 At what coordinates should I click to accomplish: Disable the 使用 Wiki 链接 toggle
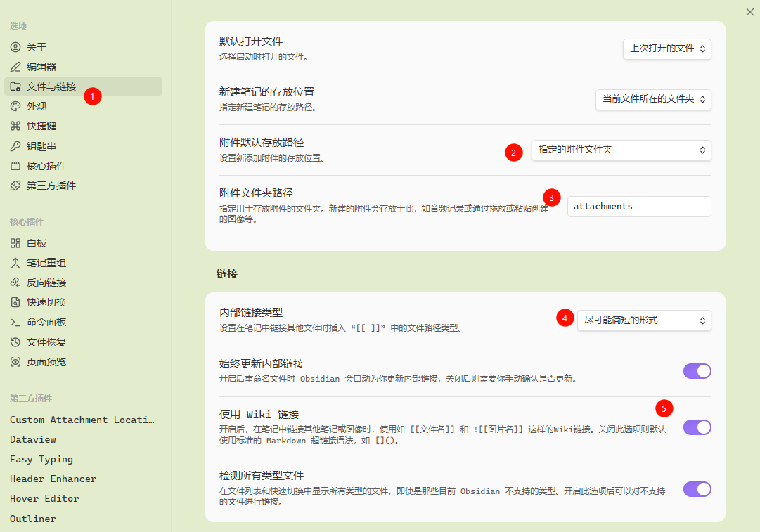pos(697,427)
